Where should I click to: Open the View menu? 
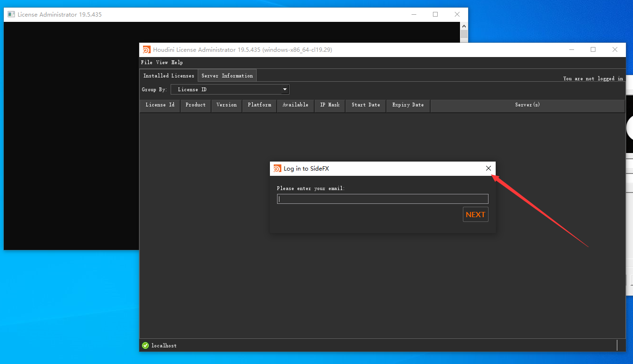coord(162,62)
